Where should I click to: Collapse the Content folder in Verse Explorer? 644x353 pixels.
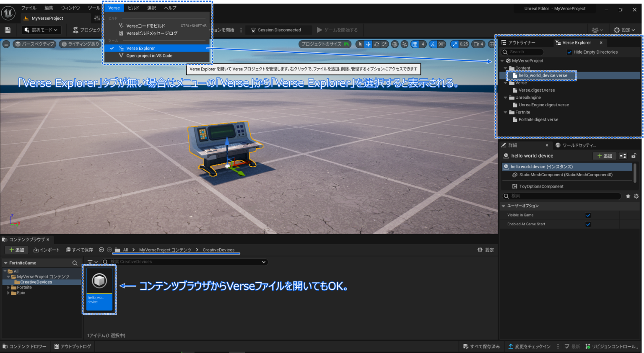(505, 68)
